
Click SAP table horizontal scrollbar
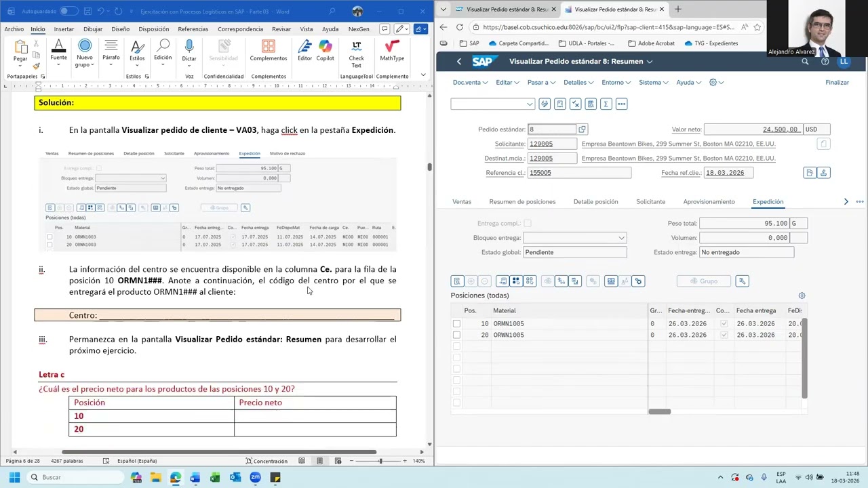click(x=659, y=411)
